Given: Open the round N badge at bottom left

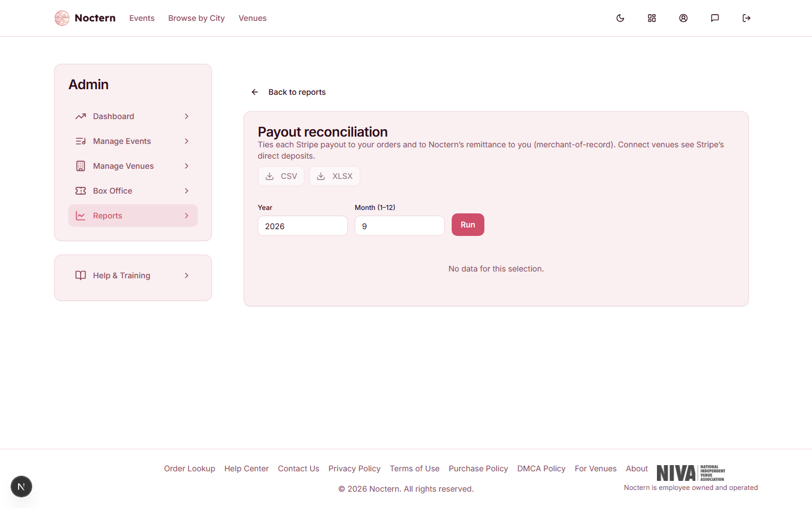Looking at the screenshot, I should click(21, 487).
